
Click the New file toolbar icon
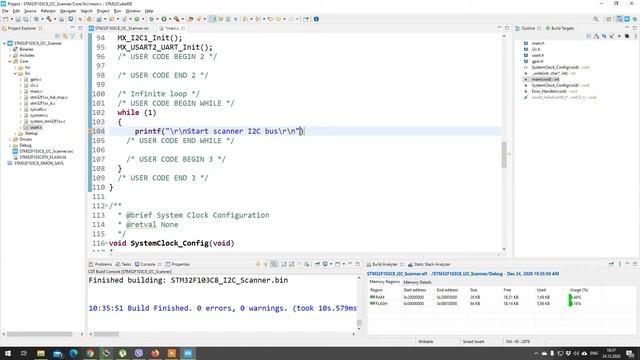pyautogui.click(x=5, y=19)
